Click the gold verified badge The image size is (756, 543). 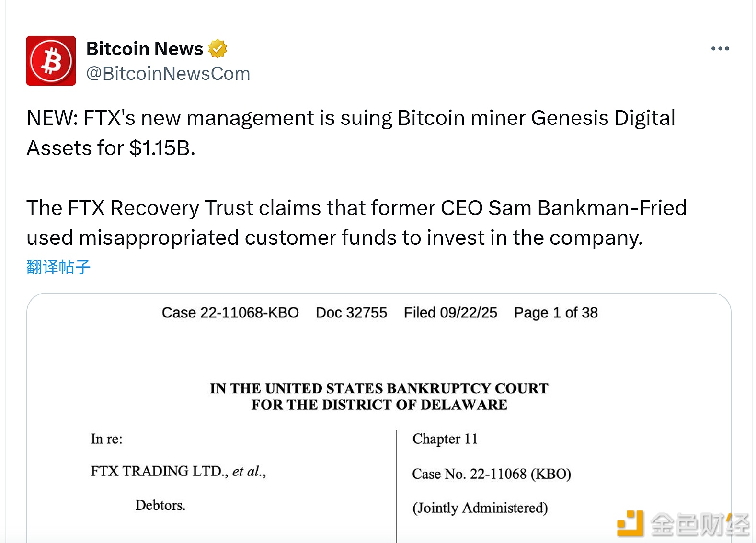coord(218,48)
